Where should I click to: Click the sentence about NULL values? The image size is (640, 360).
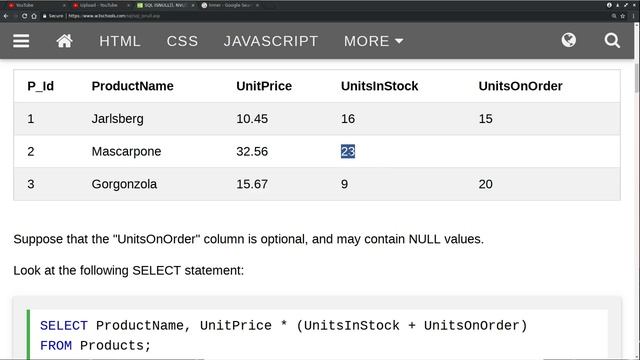249,239
